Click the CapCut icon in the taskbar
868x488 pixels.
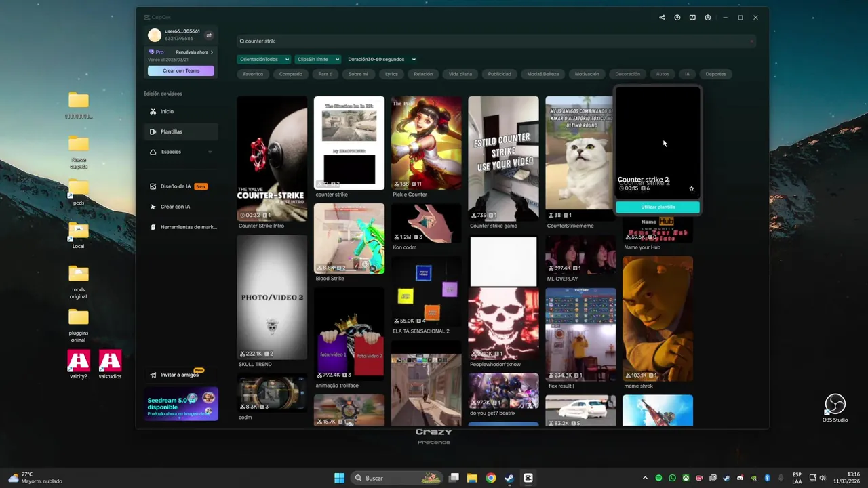[x=528, y=478]
